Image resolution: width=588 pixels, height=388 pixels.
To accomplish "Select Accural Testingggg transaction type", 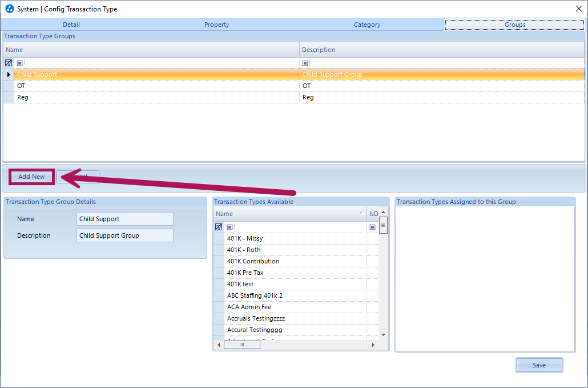I will (296, 330).
